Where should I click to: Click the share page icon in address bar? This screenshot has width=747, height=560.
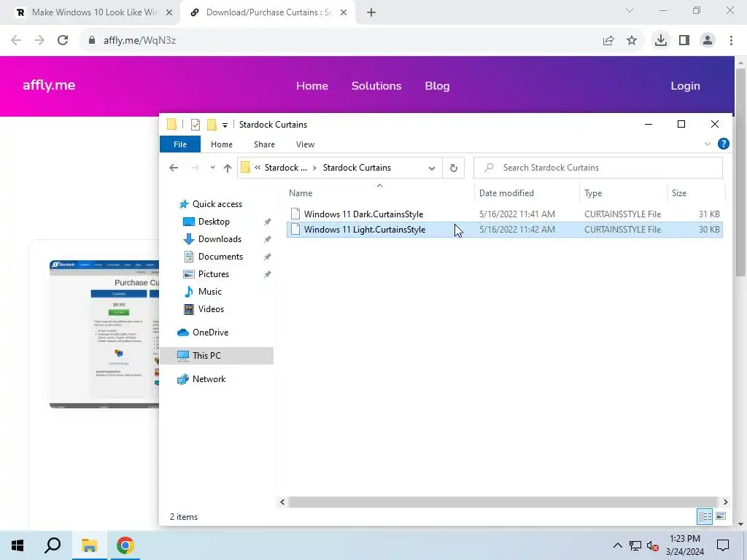click(608, 41)
